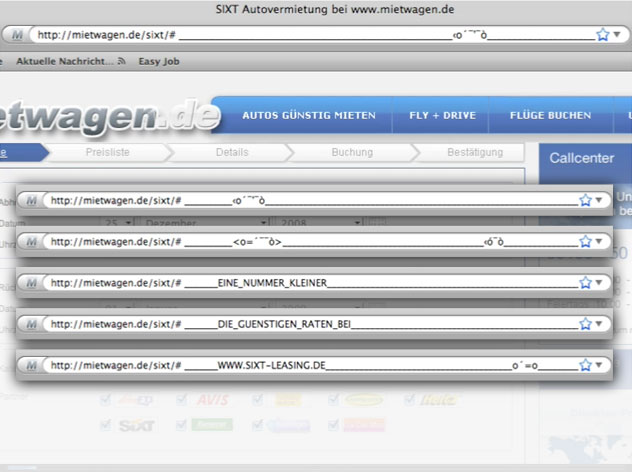Click the star in the WWW.SIXT-LEASING.DE bar
The height and width of the screenshot is (472, 632).
tap(586, 365)
